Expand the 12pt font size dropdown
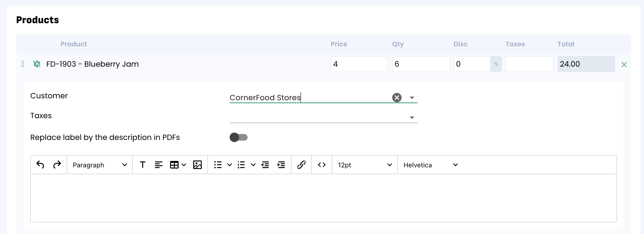Screen dimensions: 644x234 click(x=364, y=165)
